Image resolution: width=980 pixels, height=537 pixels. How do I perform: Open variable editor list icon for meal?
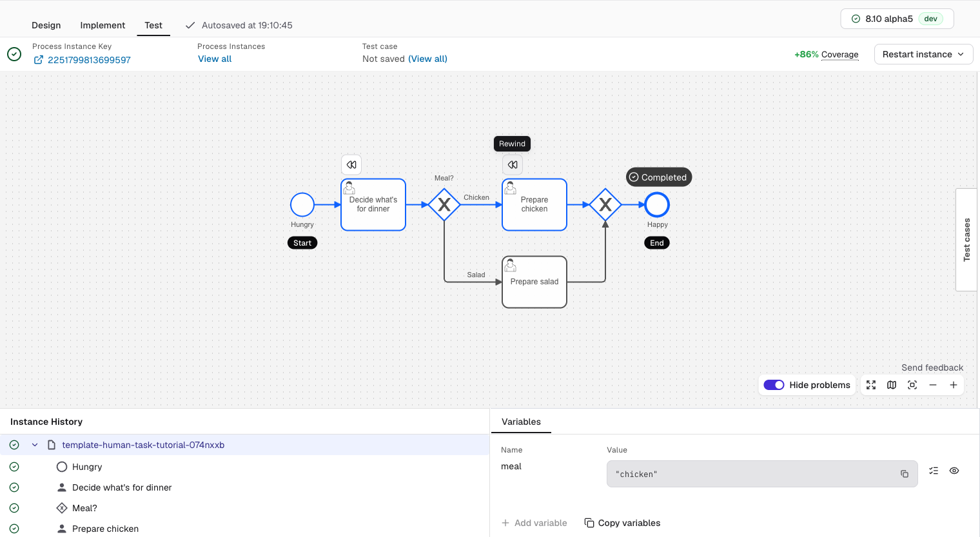coord(934,471)
